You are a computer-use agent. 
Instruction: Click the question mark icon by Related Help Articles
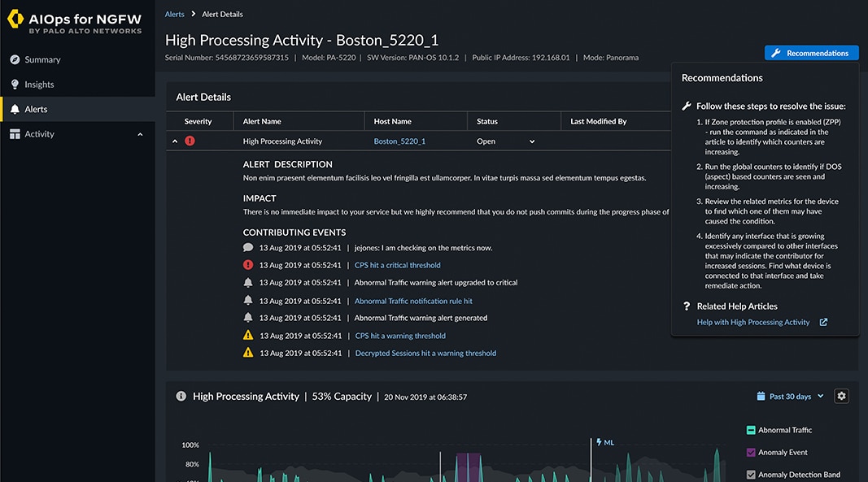[x=687, y=306]
